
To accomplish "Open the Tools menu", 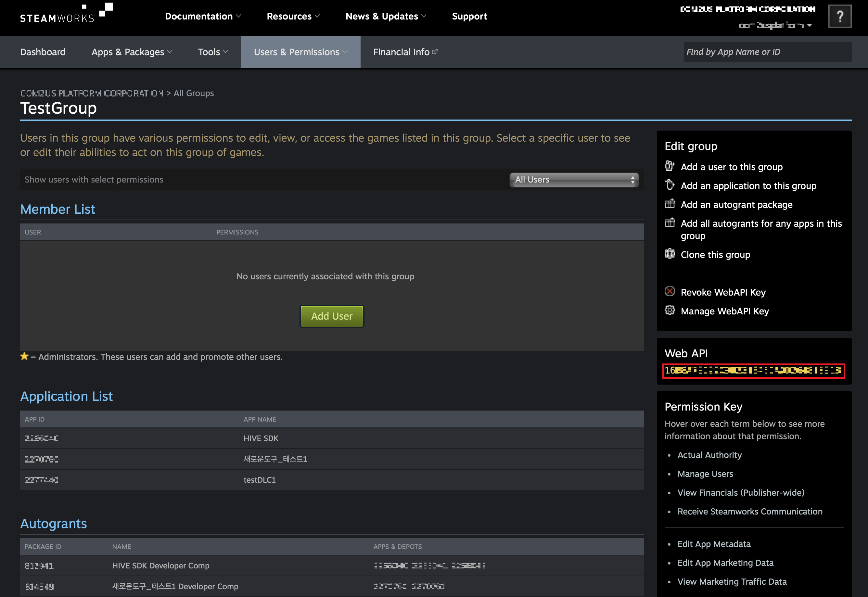I will pyautogui.click(x=212, y=52).
